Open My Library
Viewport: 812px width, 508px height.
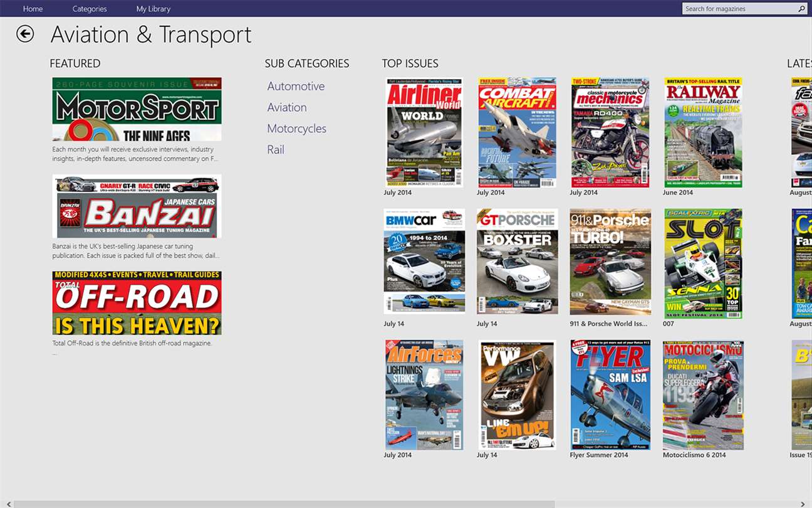pyautogui.click(x=154, y=9)
